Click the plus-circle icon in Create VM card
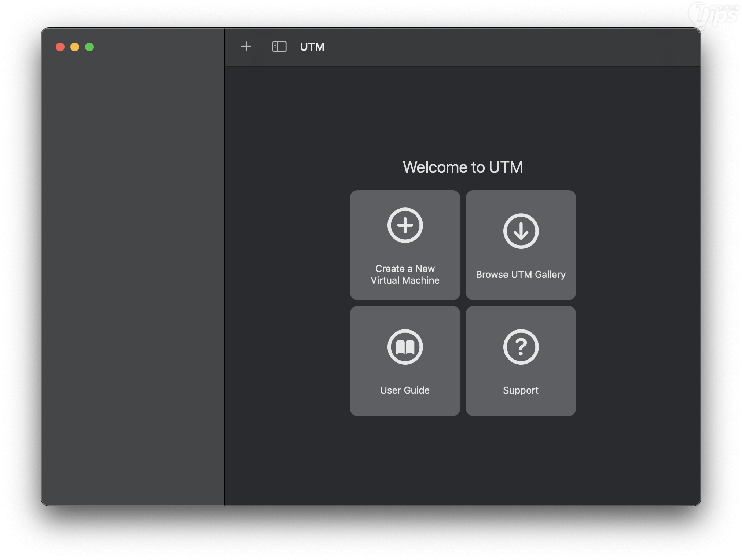 point(405,225)
